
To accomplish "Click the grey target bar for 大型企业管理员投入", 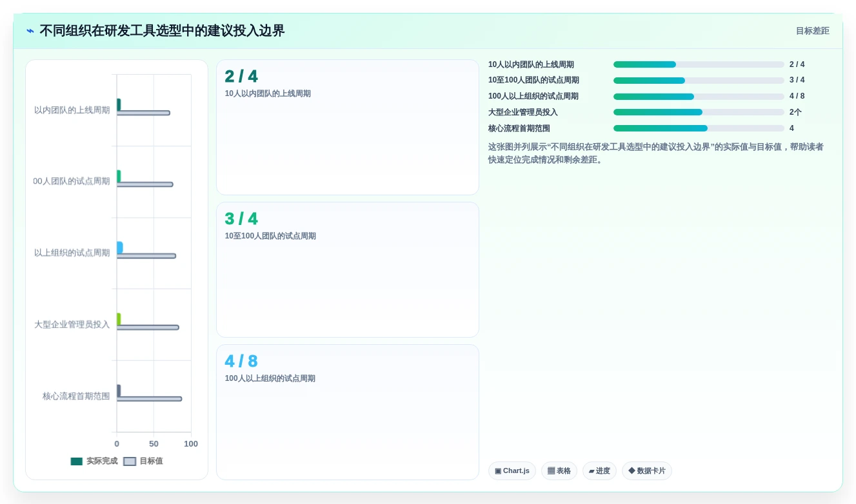I will [148, 327].
